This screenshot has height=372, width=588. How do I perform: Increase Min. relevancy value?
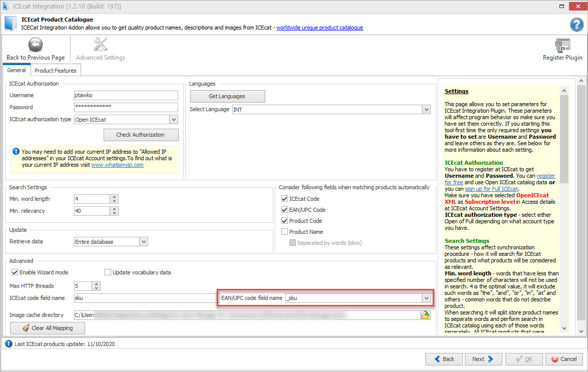[115, 208]
